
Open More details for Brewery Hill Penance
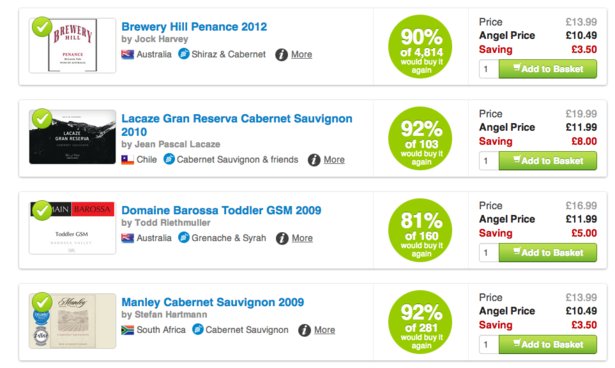(x=301, y=55)
